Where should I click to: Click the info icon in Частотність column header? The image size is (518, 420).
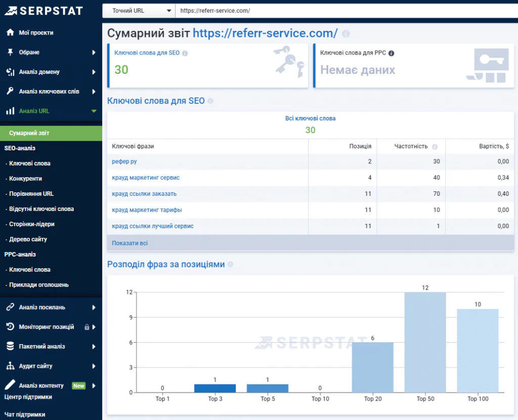[435, 147]
